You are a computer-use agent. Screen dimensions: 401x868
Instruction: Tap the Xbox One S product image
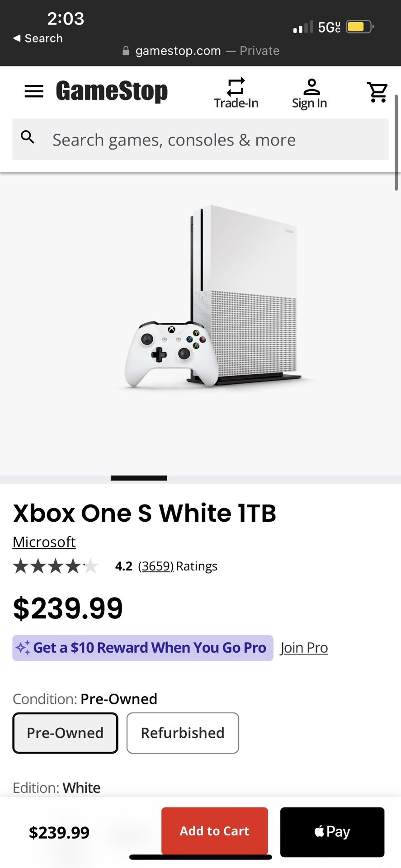click(x=213, y=296)
